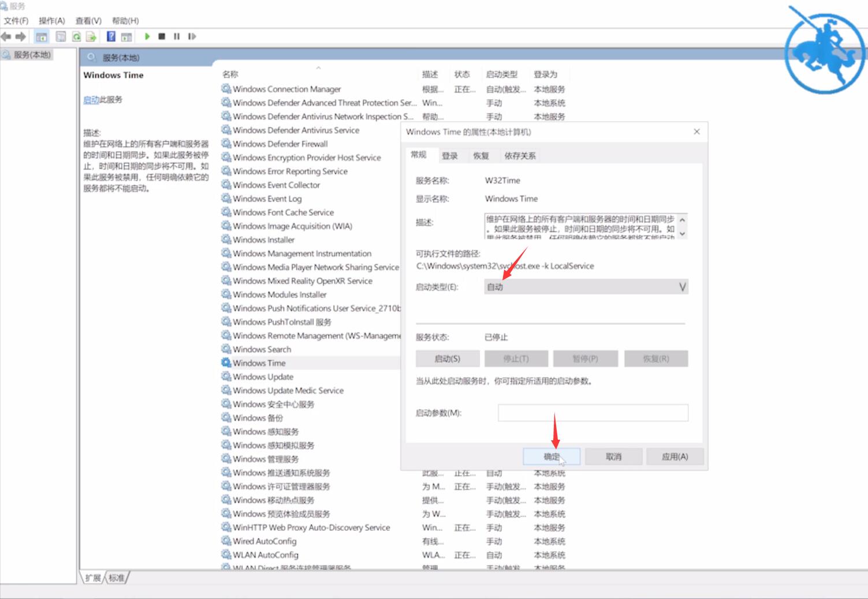The height and width of the screenshot is (599, 868).
Task: Switch to the 恢复 tab in properties dialog
Action: click(x=481, y=156)
